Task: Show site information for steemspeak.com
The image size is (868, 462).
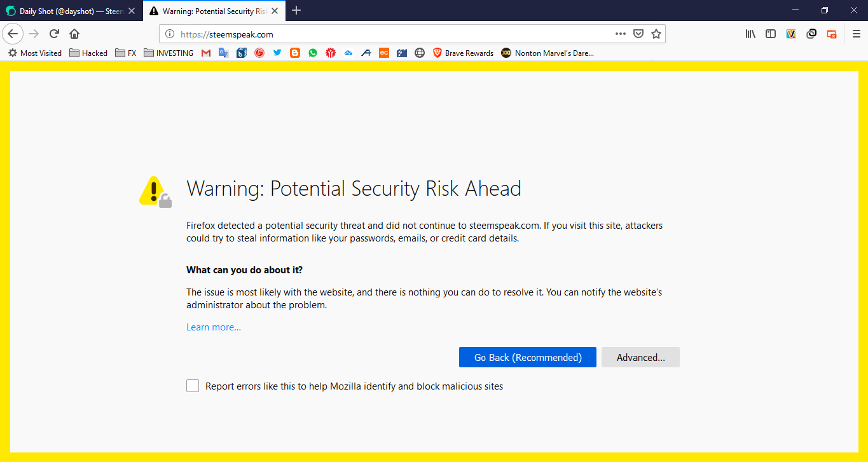Action: 170,34
